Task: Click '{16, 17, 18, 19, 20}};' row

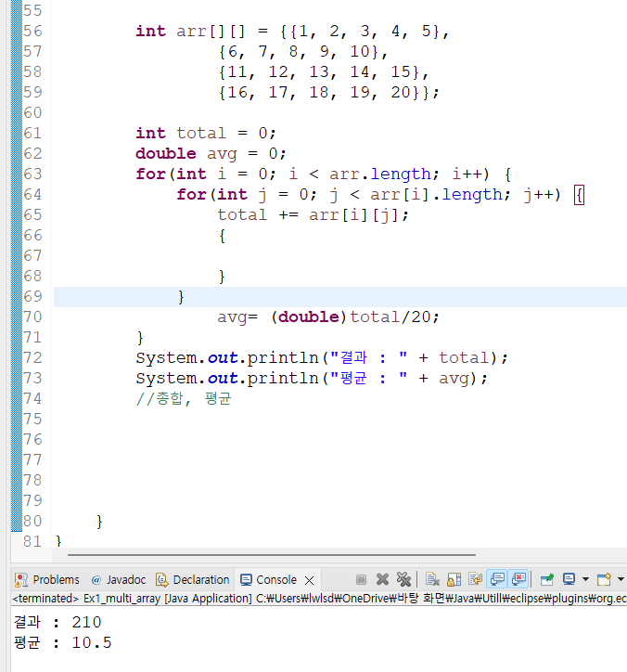Action: tap(329, 93)
